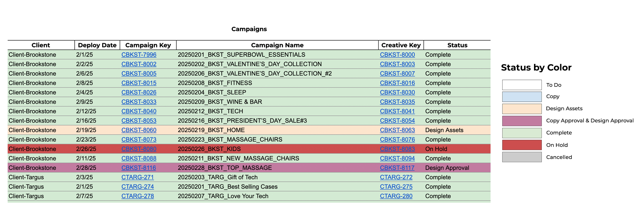The height and width of the screenshot is (224, 644).
Task: Follow creative key link CTARG-272
Action: 396,177
